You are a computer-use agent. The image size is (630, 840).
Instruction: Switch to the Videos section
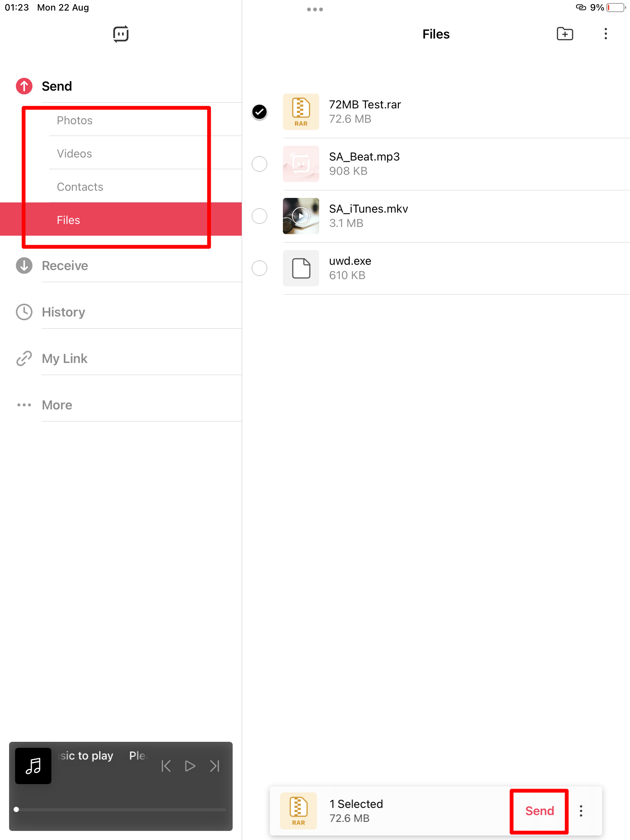pyautogui.click(x=74, y=154)
